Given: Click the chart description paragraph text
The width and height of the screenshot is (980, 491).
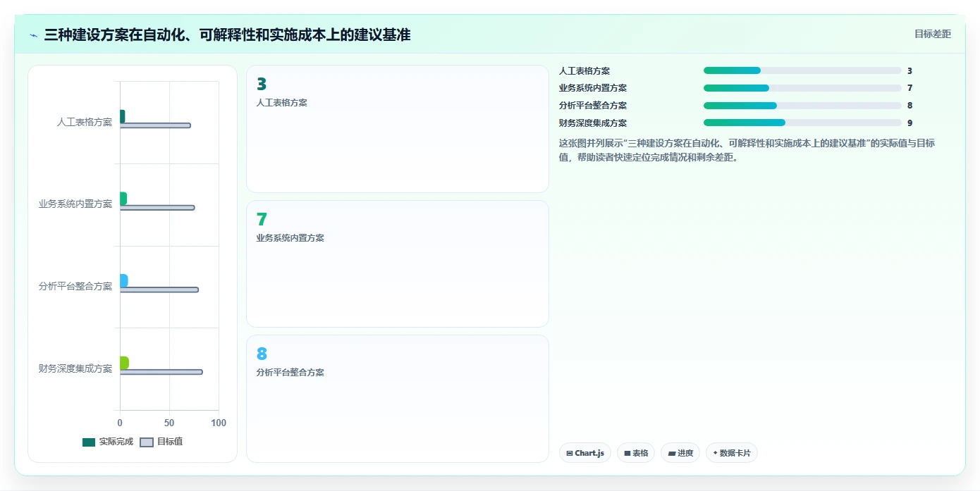Looking at the screenshot, I should (747, 150).
